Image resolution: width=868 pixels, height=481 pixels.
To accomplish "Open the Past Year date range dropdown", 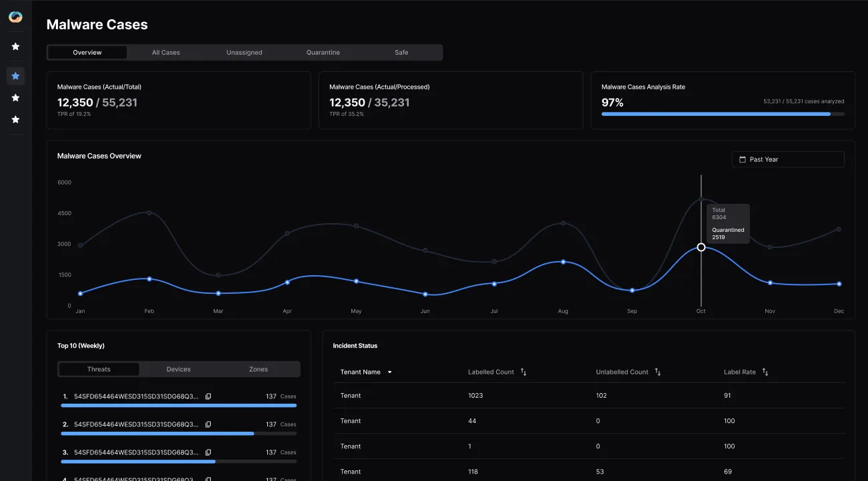I will pyautogui.click(x=788, y=159).
